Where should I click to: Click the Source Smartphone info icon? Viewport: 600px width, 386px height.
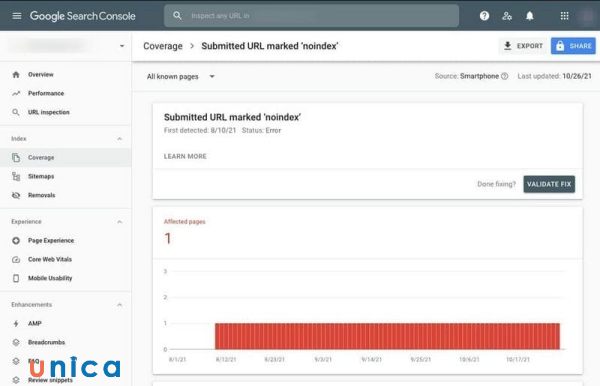coord(505,76)
